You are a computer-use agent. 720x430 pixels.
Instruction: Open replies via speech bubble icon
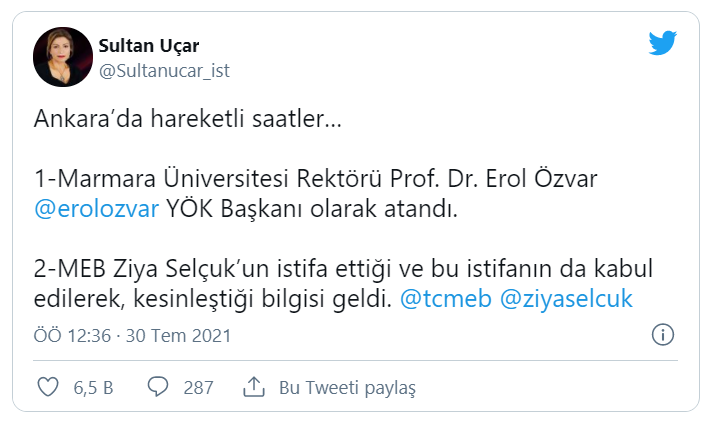coord(158,387)
